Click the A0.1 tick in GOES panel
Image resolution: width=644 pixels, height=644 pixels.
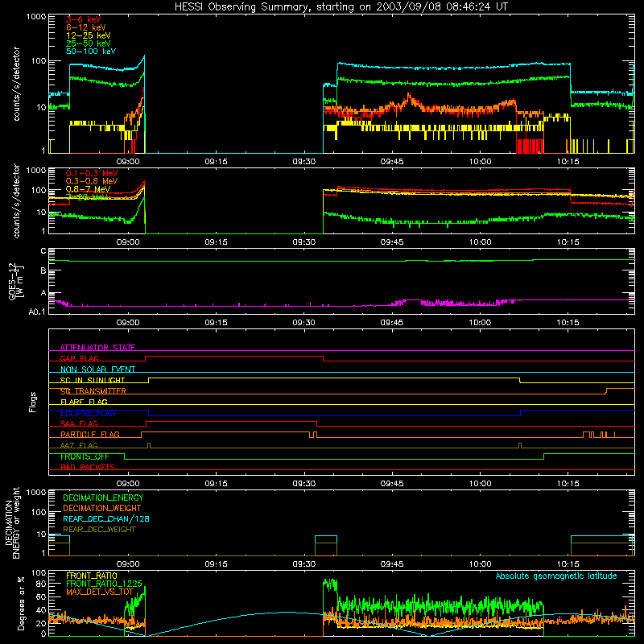coord(37,312)
